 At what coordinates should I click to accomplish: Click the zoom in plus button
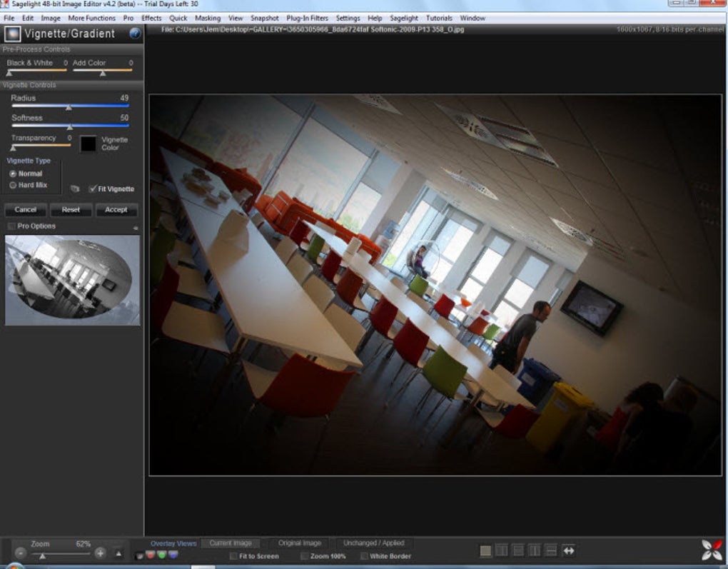tap(100, 553)
